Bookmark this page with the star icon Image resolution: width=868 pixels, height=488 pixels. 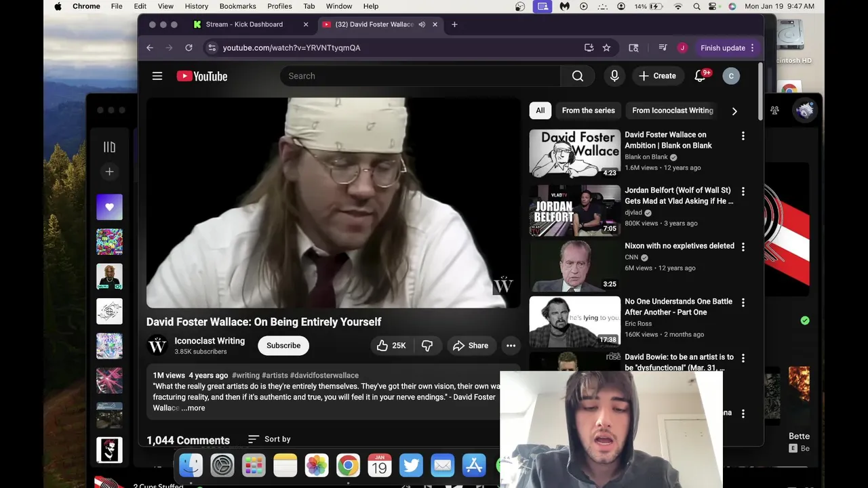click(x=606, y=47)
